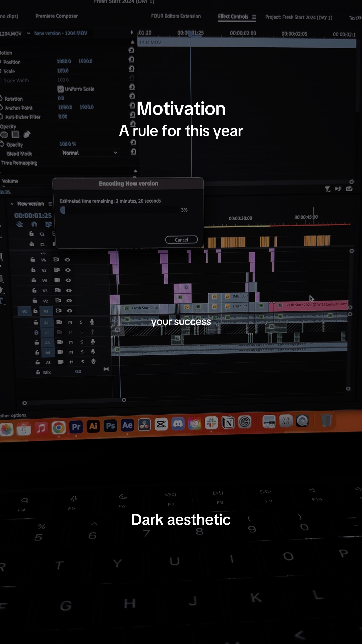Open the Effect Controls panel menu
The height and width of the screenshot is (644, 362).
[254, 17]
